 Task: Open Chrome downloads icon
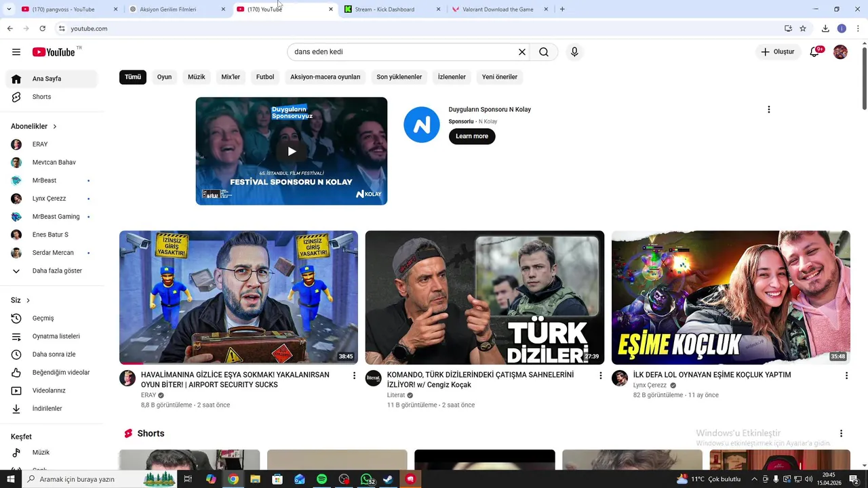[825, 28]
